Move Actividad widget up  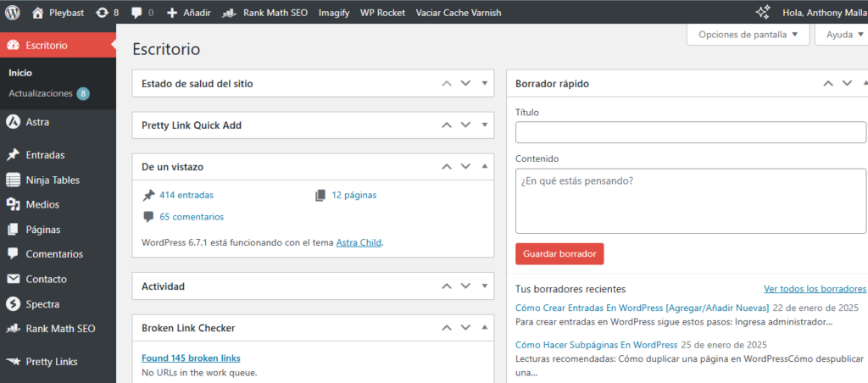[x=446, y=286]
